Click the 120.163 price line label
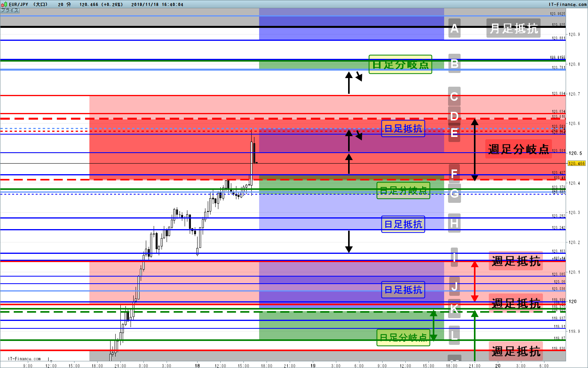Viewport: 588px width, 368px height. pyautogui.click(x=559, y=251)
